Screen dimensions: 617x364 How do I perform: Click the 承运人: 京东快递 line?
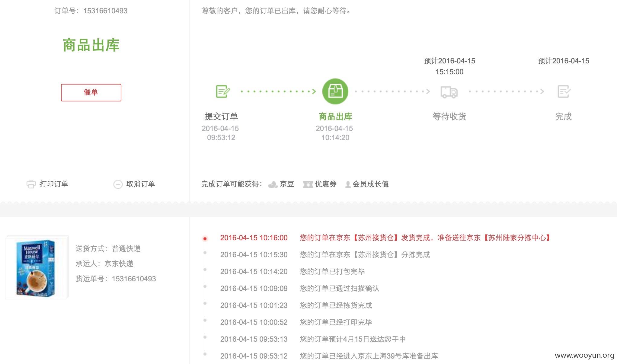click(x=104, y=263)
